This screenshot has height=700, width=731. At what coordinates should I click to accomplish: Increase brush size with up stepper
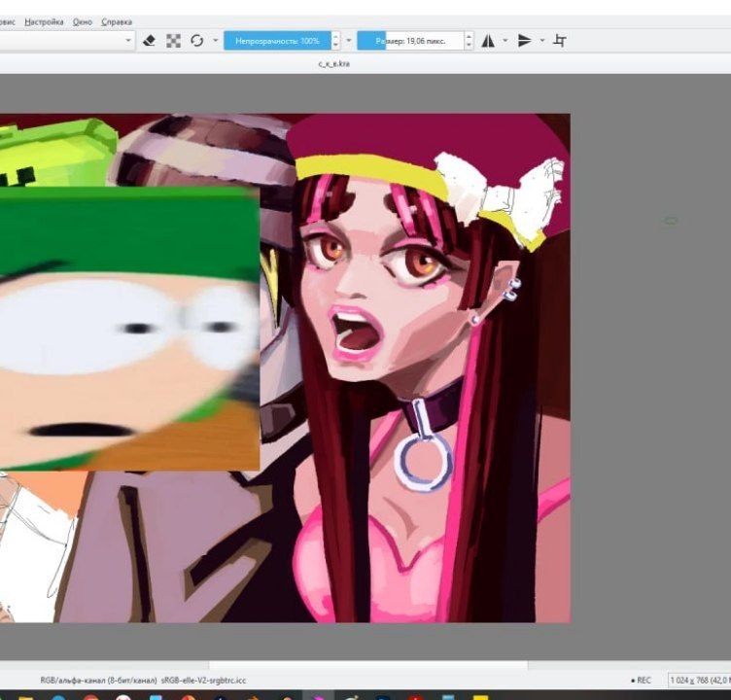coord(469,36)
